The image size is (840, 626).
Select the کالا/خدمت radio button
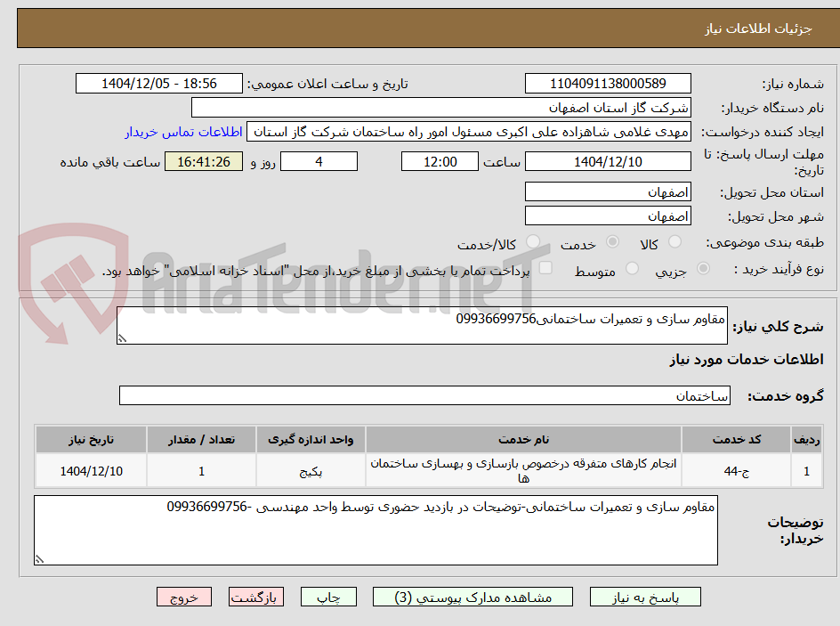[x=533, y=242]
